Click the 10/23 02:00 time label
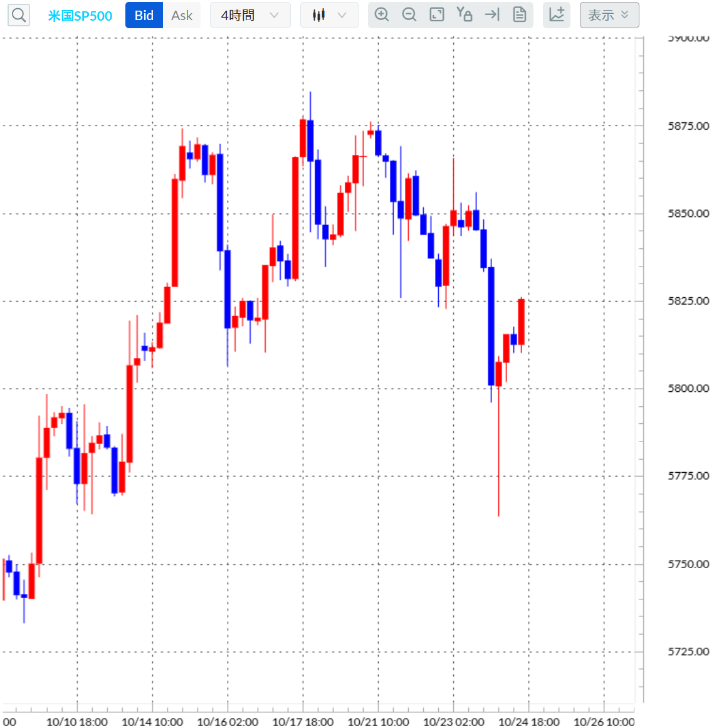 [x=454, y=722]
